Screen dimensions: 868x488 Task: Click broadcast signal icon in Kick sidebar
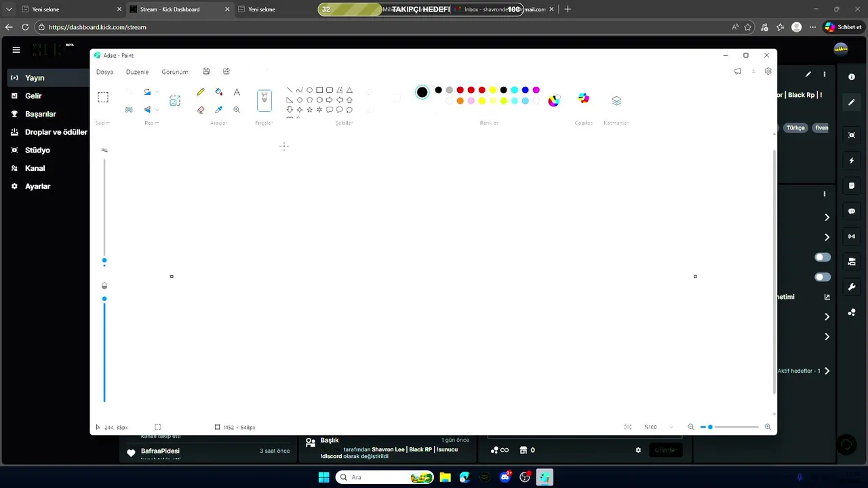[852, 237]
